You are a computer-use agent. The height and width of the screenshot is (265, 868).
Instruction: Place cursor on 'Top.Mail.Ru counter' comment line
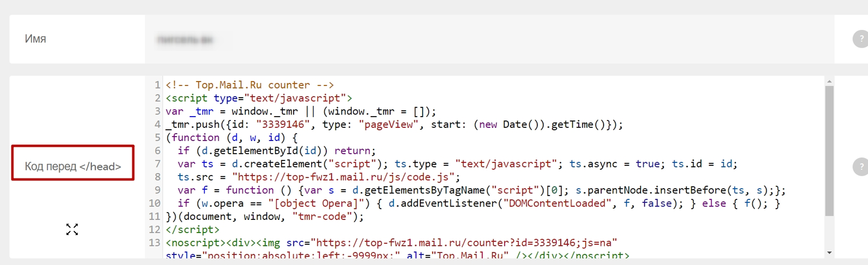(250, 85)
